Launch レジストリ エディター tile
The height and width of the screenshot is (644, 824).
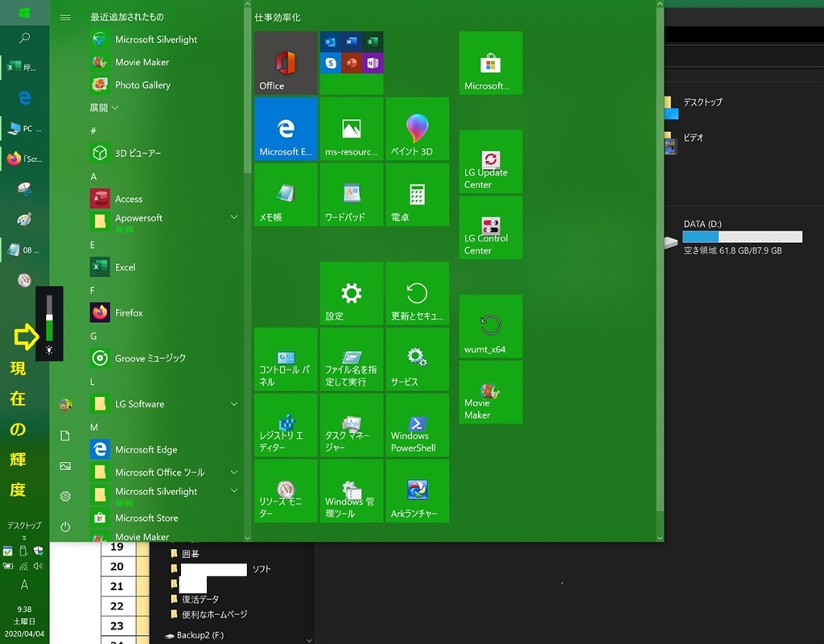coord(286,425)
